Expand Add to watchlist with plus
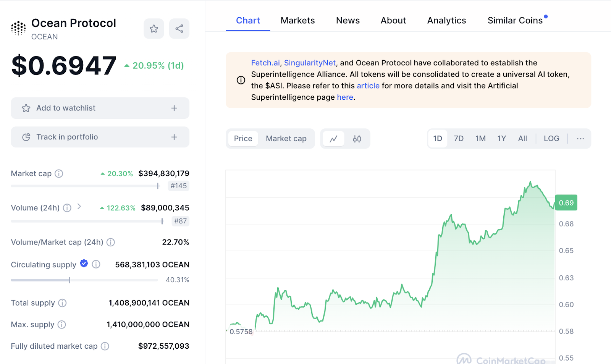The image size is (611, 364). [174, 108]
